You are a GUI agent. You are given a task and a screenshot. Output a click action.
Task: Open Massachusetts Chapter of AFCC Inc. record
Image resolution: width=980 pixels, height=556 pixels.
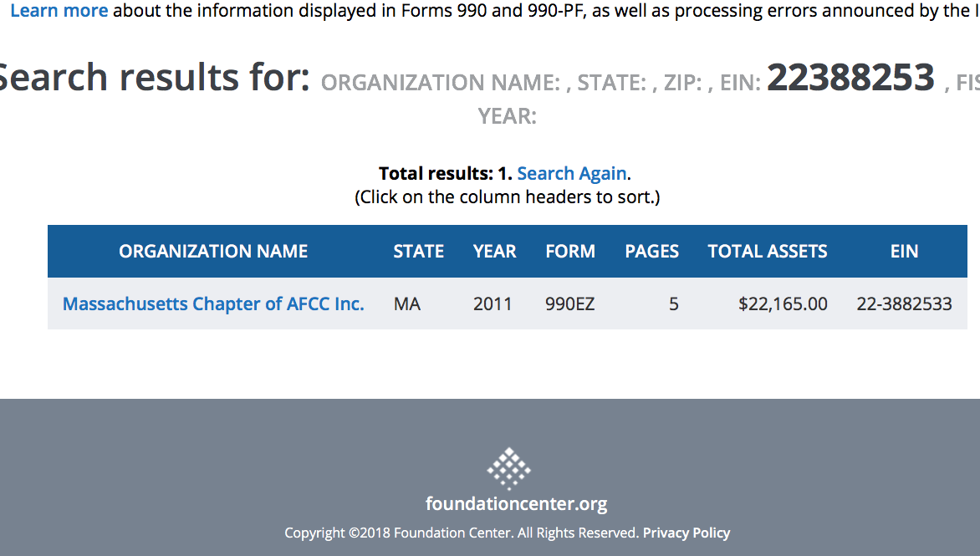213,304
